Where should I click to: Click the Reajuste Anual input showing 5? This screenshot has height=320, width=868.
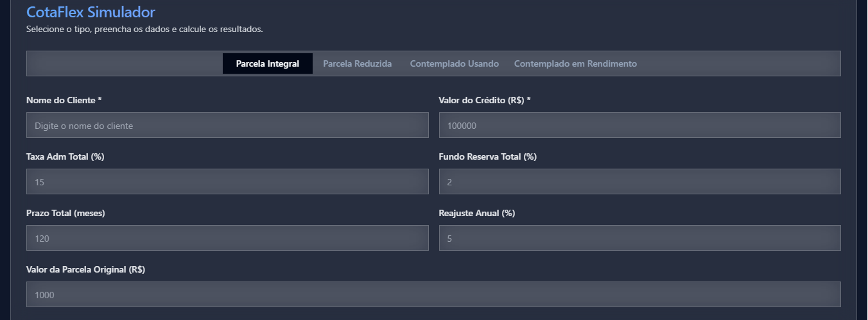click(639, 238)
